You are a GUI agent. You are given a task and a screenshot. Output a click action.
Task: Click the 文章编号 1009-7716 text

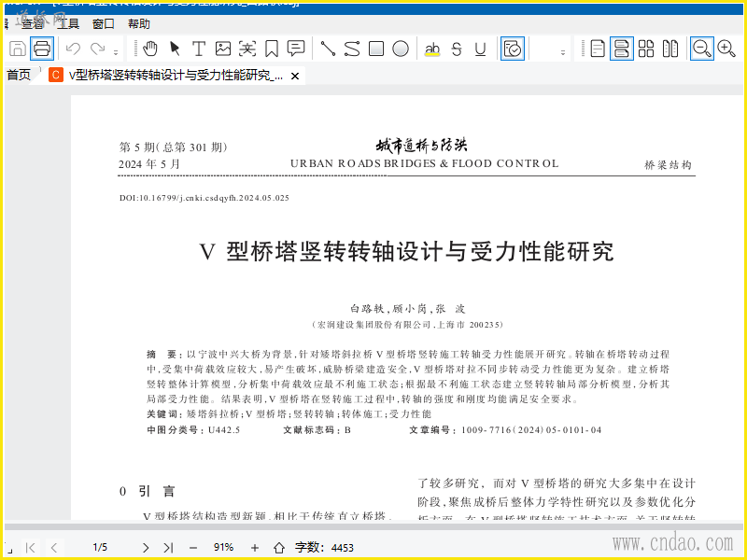click(x=505, y=430)
